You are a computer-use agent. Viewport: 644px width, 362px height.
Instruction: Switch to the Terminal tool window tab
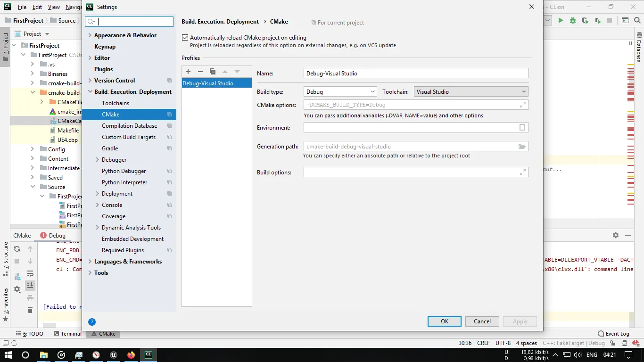click(x=67, y=334)
